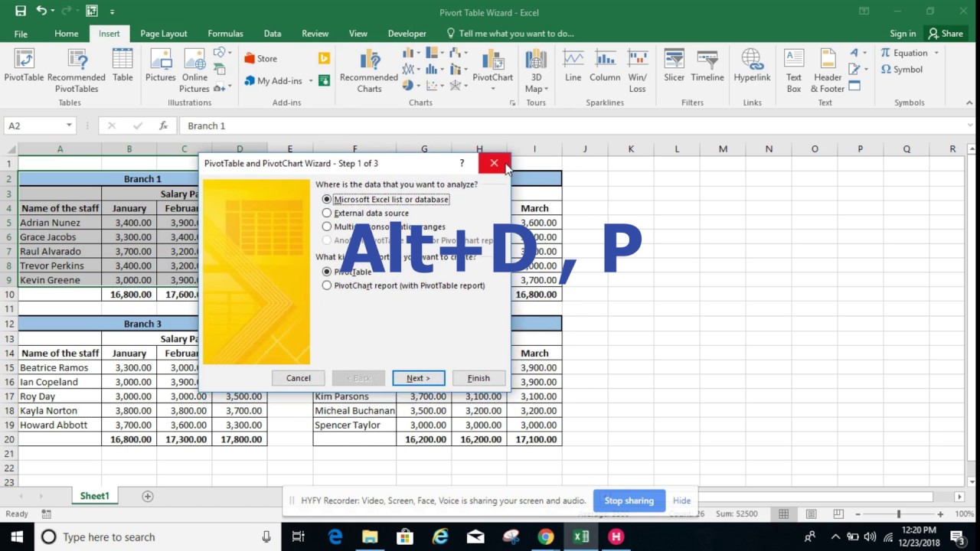Expand the formula bar
Viewport: 980px width, 551px height.
click(x=971, y=126)
